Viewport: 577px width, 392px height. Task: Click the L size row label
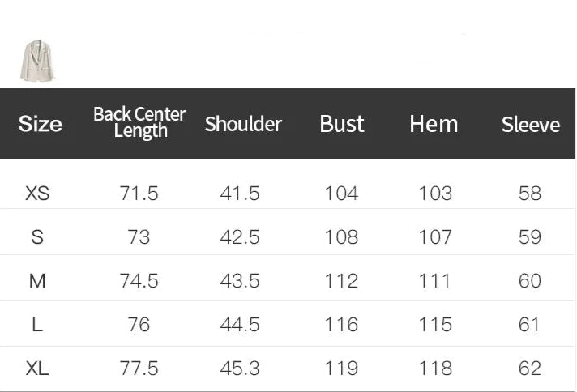click(x=37, y=325)
